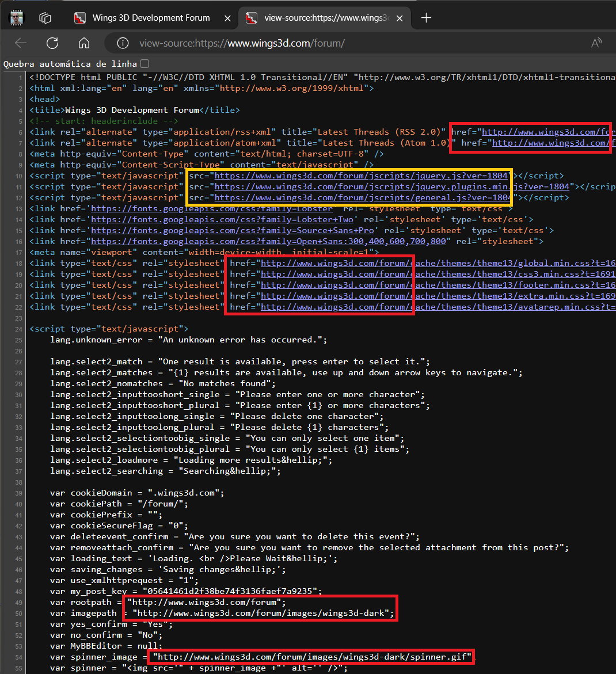Click the cookiePath '/forum/' value
Image resolution: width=616 pixels, height=674 pixels.
coord(161,504)
